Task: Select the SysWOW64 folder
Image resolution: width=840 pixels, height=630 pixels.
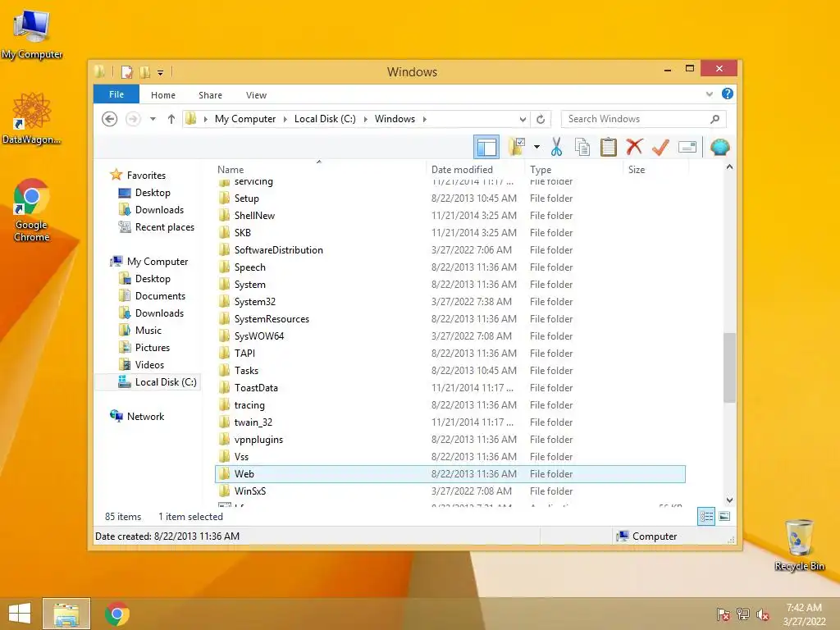Action: point(450,336)
